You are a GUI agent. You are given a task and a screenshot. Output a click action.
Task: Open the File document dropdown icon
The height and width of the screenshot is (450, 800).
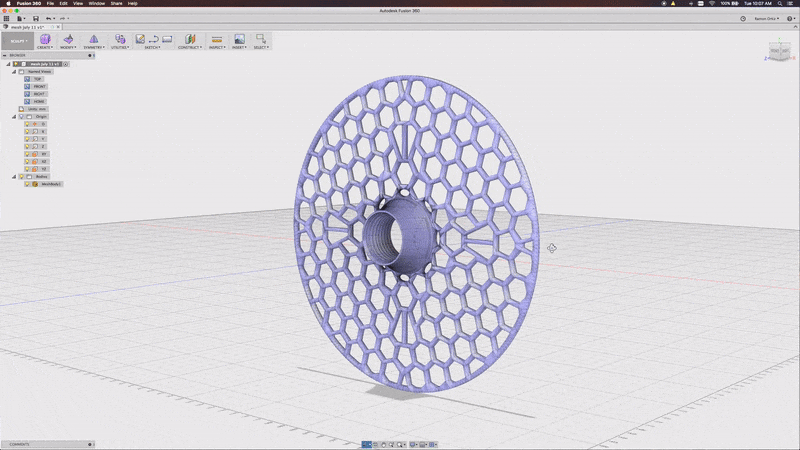20,18
